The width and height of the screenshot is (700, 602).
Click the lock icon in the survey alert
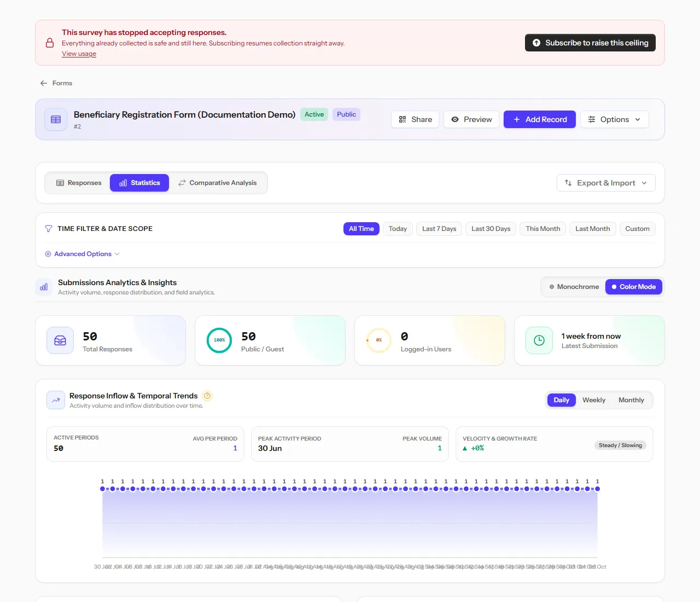tap(50, 43)
